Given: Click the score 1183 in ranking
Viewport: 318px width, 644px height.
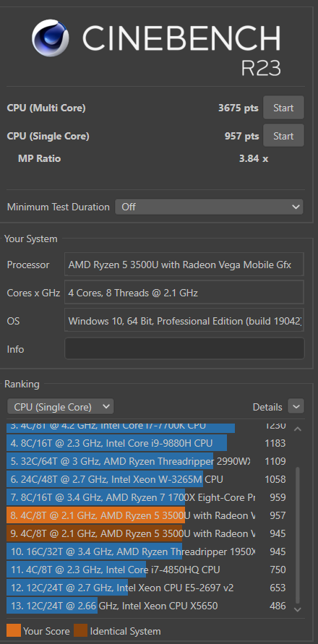Looking at the screenshot, I should [x=275, y=443].
